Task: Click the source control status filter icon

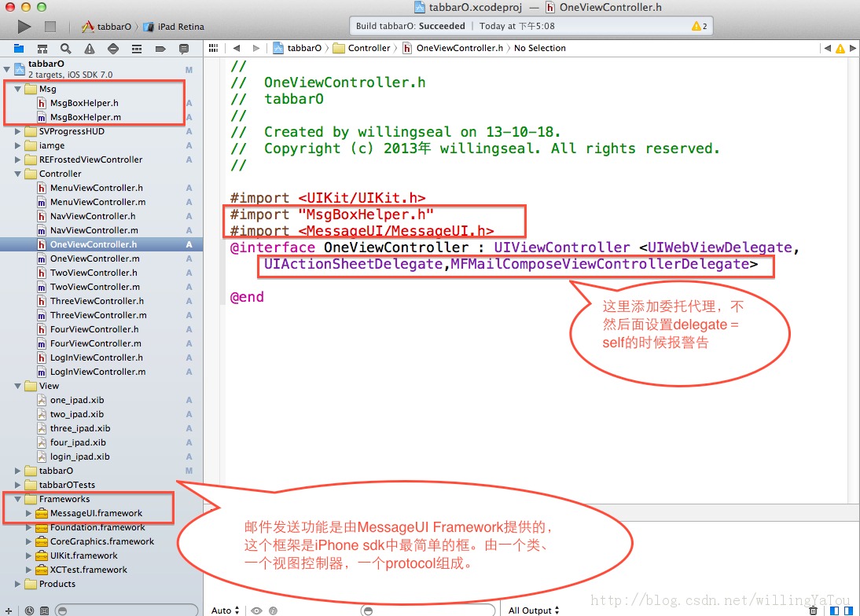Action: coord(45,610)
